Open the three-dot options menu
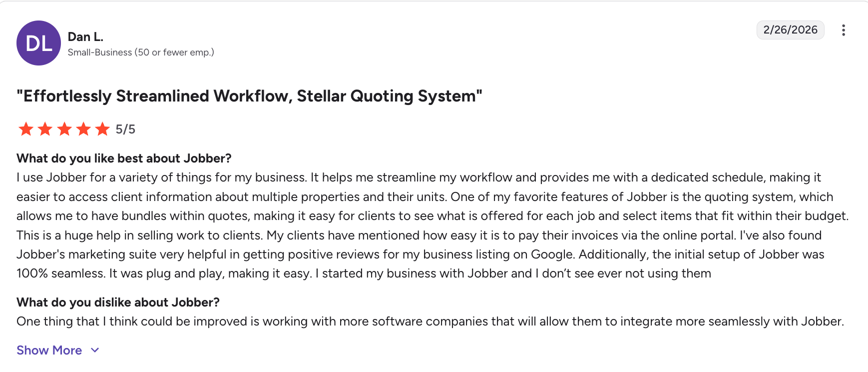 coord(843,30)
